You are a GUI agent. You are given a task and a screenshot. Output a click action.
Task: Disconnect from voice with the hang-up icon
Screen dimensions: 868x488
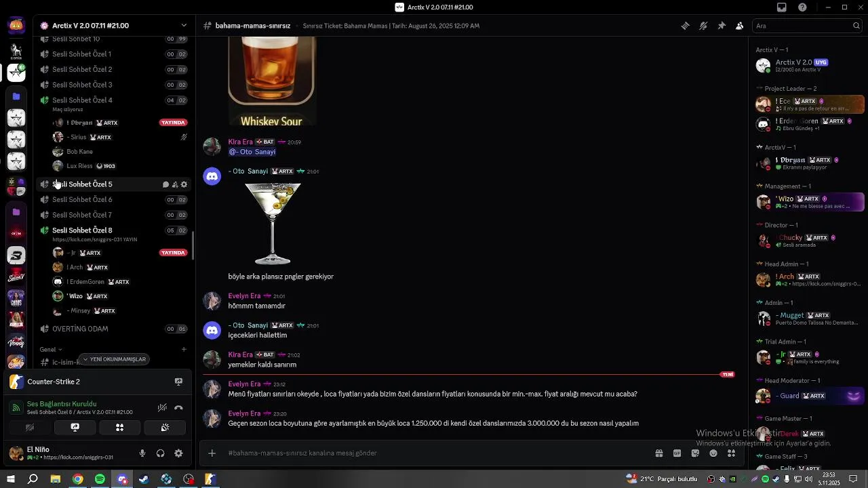[178, 408]
